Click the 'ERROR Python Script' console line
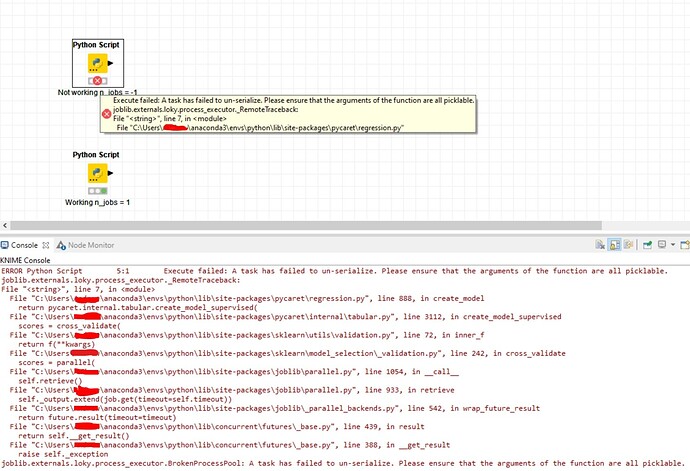 334,271
